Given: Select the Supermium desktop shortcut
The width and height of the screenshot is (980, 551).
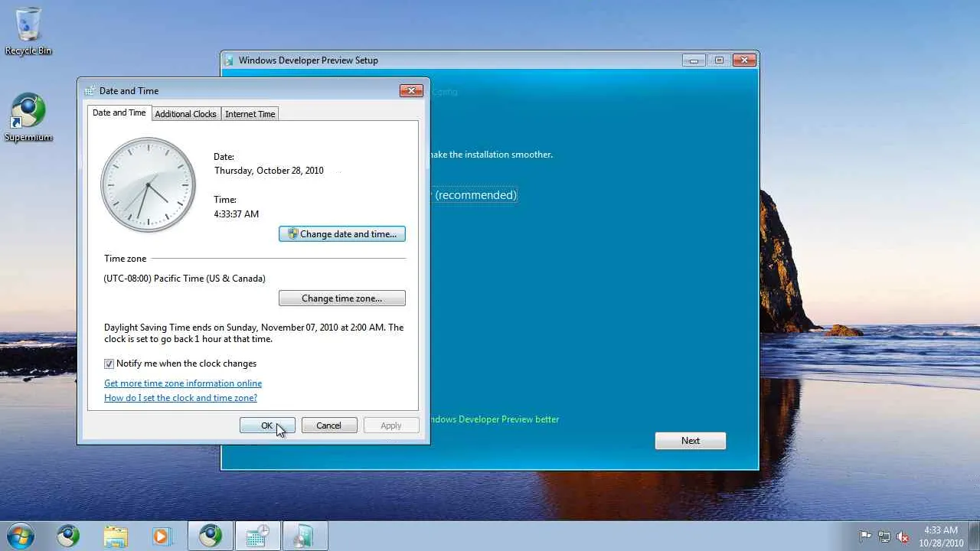Looking at the screenshot, I should 28,118.
